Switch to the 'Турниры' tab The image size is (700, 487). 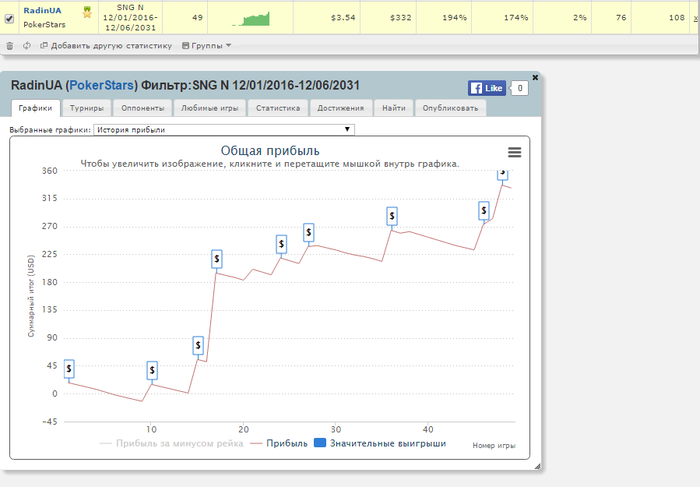tap(87, 108)
